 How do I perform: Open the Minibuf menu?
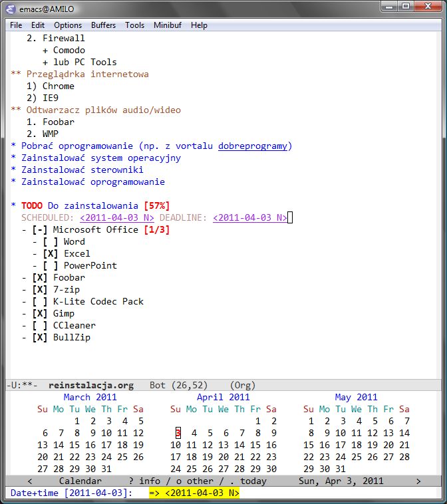click(167, 25)
